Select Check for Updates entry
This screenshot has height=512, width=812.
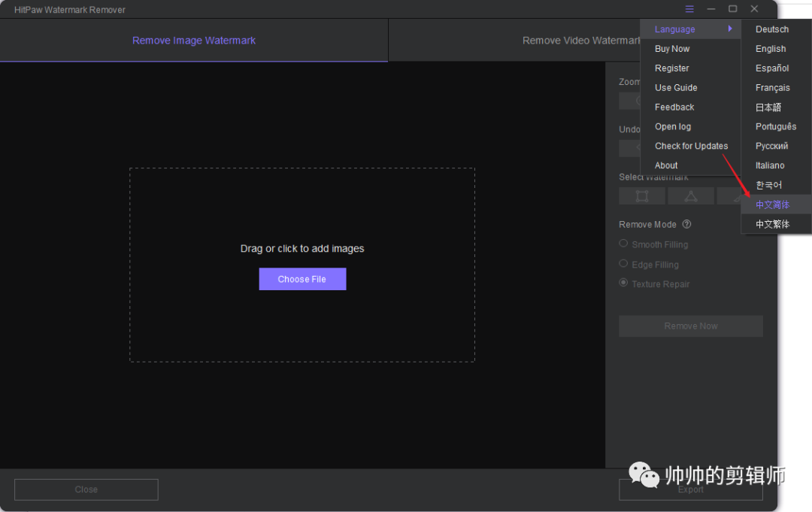click(691, 146)
